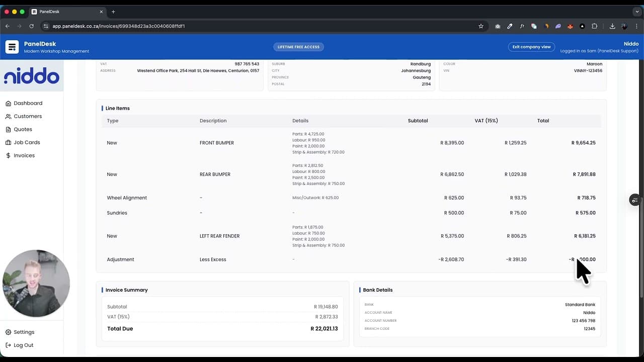Viewport: 644px width, 362px height.
Task: Expand the browser tab search chevron
Action: point(637,11)
